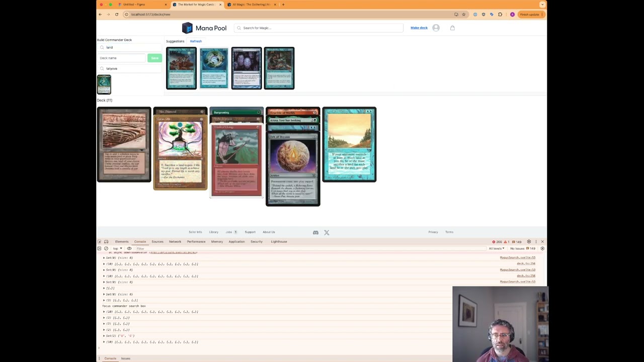Image resolution: width=644 pixels, height=362 pixels.
Task: Open the 'Seller Info' footer link
Action: [x=195, y=232]
